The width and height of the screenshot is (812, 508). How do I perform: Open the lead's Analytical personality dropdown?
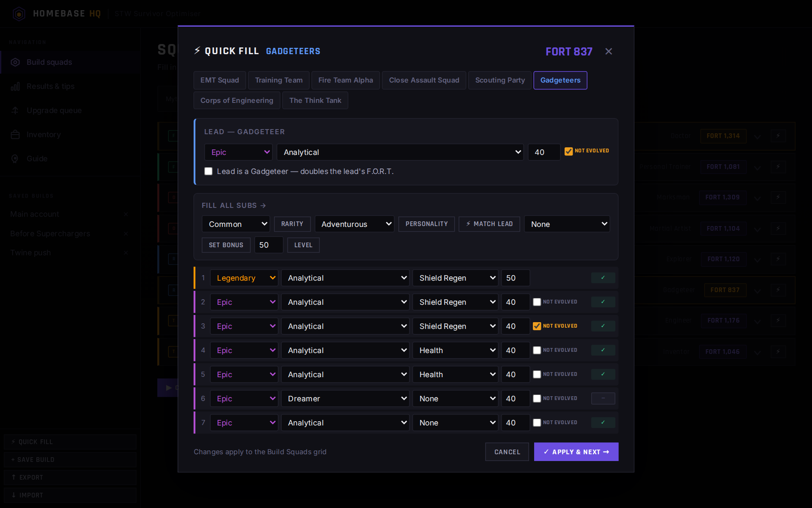(400, 152)
